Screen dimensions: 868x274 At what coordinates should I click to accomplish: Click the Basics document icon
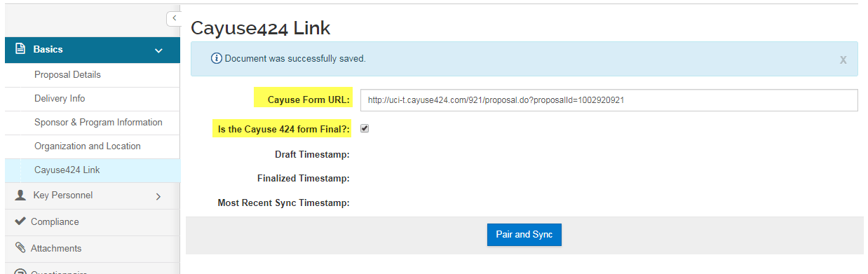click(20, 50)
